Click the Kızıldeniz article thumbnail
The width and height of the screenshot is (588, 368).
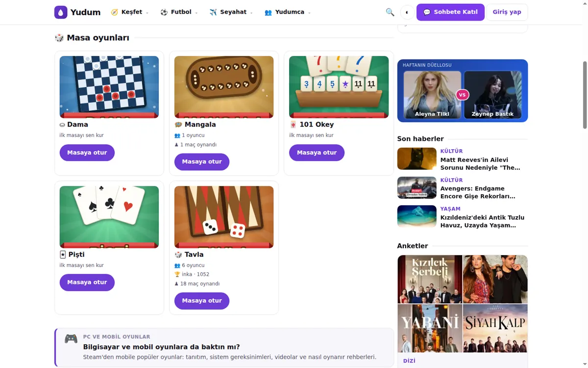[x=416, y=216]
